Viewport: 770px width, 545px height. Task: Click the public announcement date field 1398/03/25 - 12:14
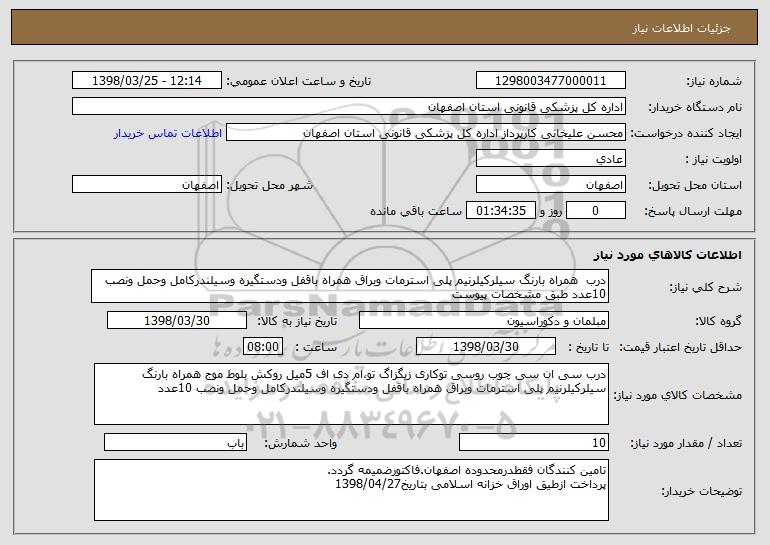(147, 81)
